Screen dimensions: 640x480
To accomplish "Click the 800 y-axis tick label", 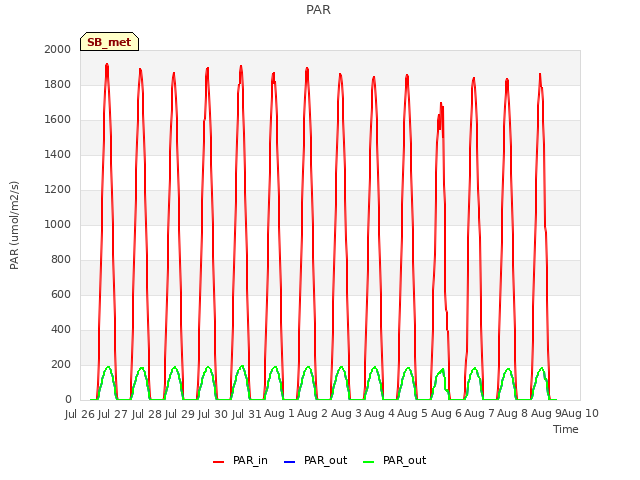I will click(x=61, y=260).
